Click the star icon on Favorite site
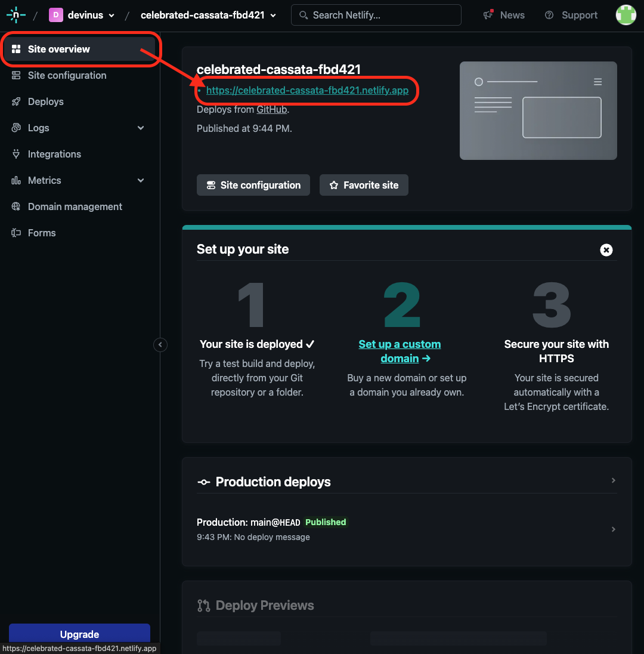 tap(335, 185)
